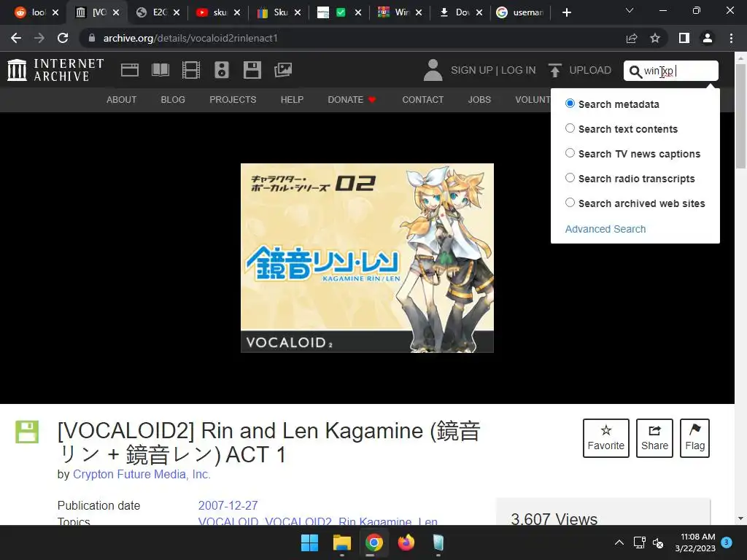Expand the Chrome tab search chevron
Image resolution: width=747 pixels, height=560 pixels.
pos(630,10)
